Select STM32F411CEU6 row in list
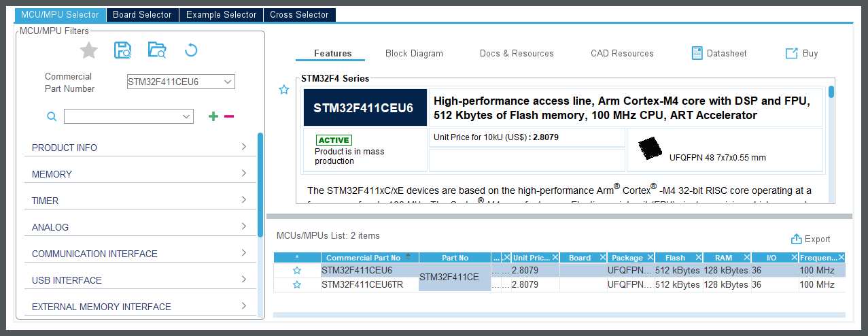This screenshot has height=336, width=868. point(559,270)
